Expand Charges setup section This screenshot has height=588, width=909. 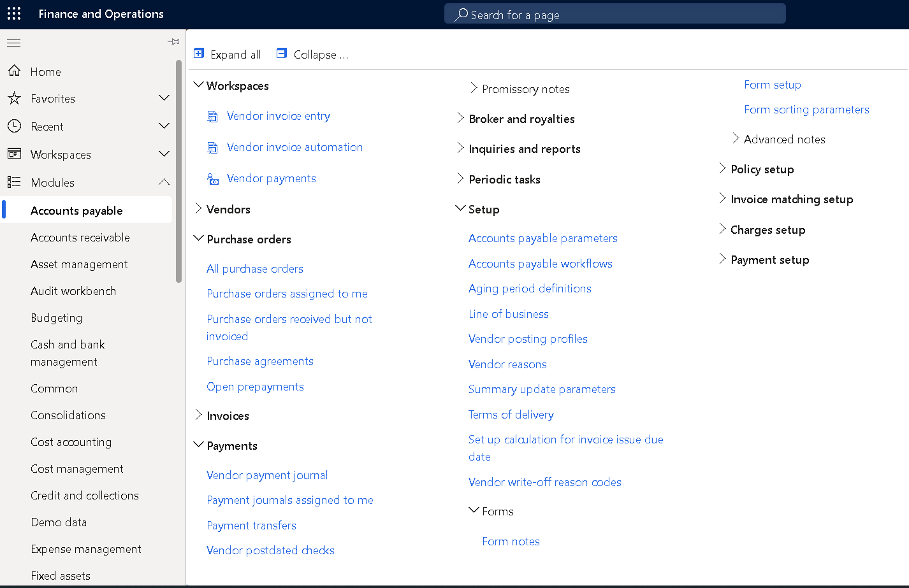tap(722, 229)
